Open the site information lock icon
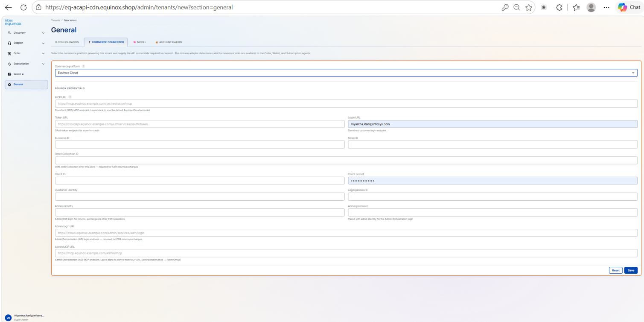Image resolution: width=644 pixels, height=322 pixels. coord(38,7)
